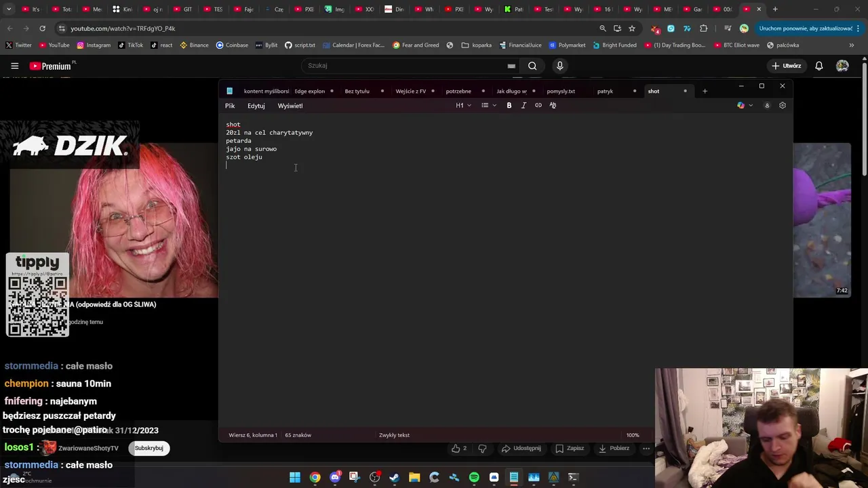
Task: Add a new Notepad tab
Action: [705, 91]
